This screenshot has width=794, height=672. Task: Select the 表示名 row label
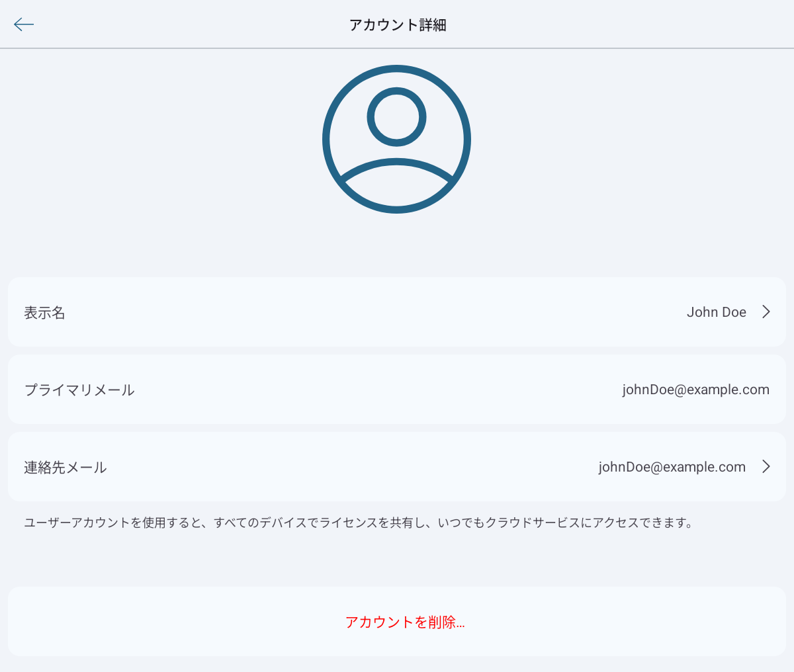click(45, 313)
